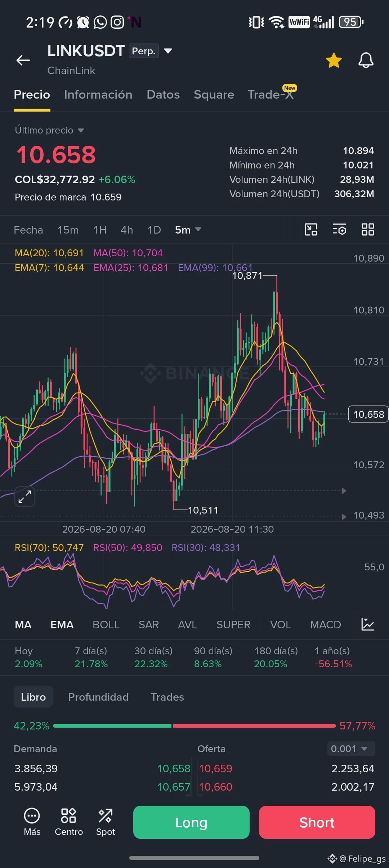Open the multi-chart grid icon
Screen dimensions: 389x868
(368, 230)
